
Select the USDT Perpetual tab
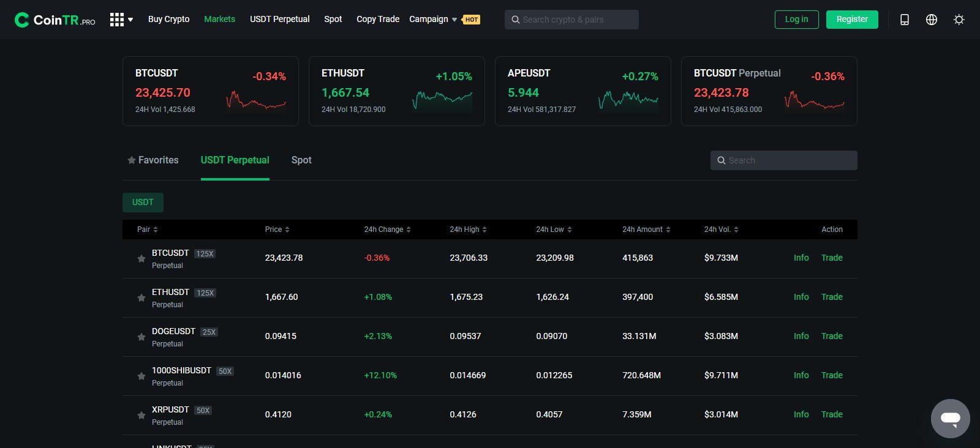[235, 160]
